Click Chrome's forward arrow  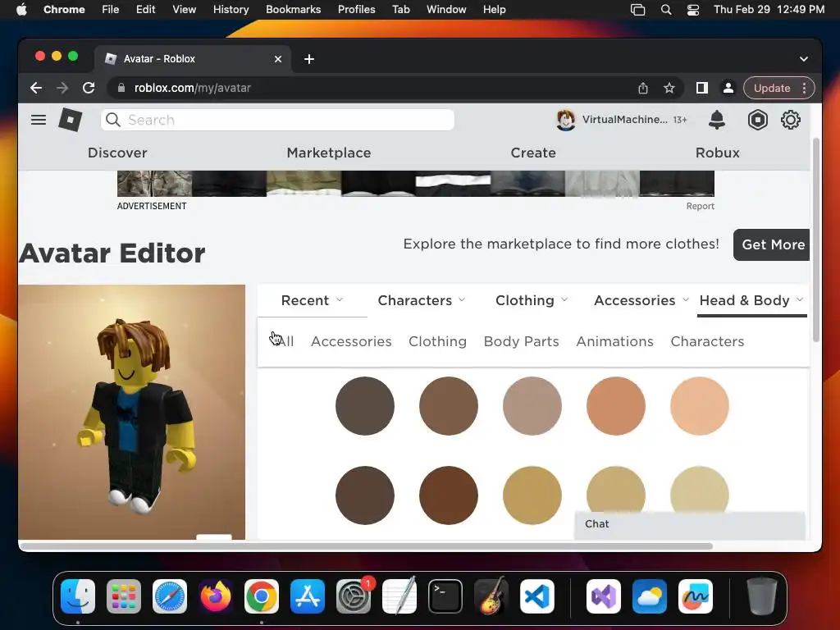[62, 88]
